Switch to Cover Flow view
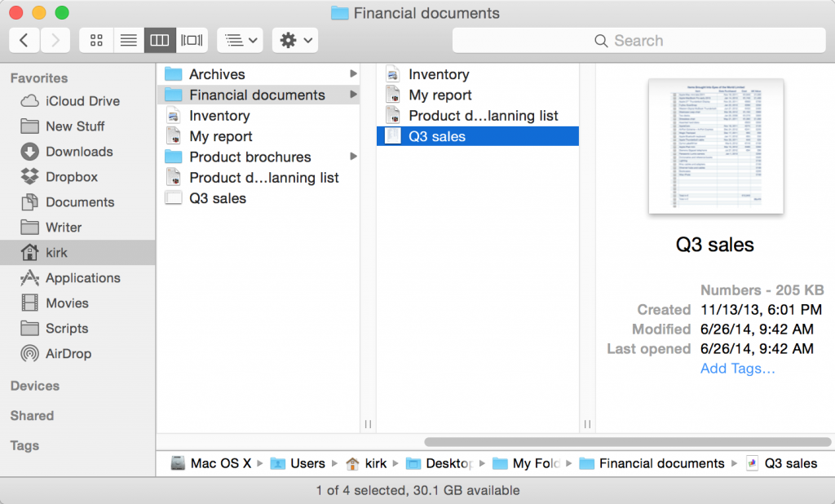 192,41
